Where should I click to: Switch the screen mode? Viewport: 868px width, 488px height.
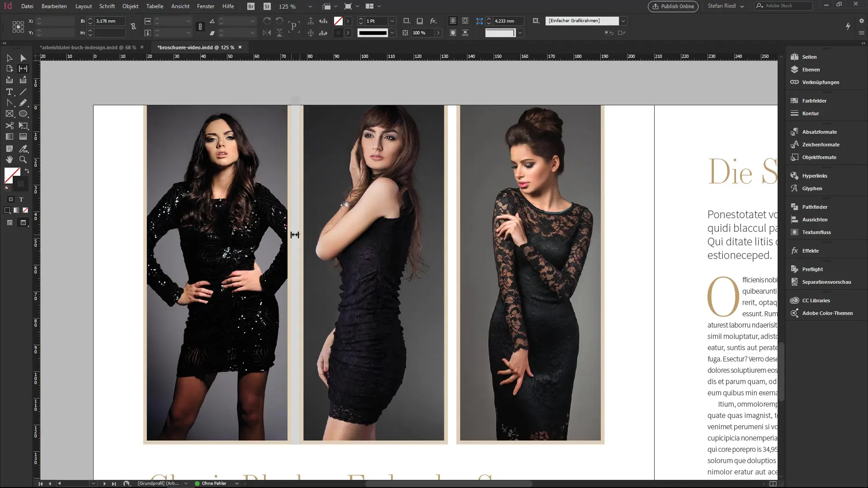point(23,222)
